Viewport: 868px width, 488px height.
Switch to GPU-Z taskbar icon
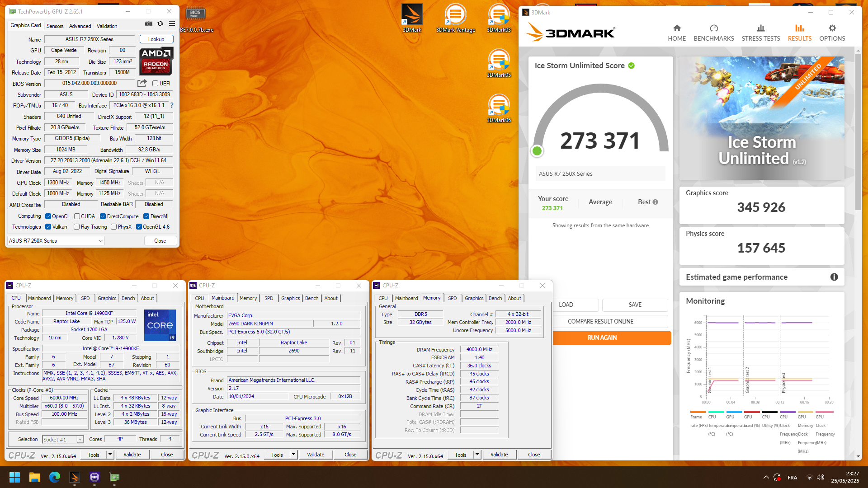pos(114,477)
